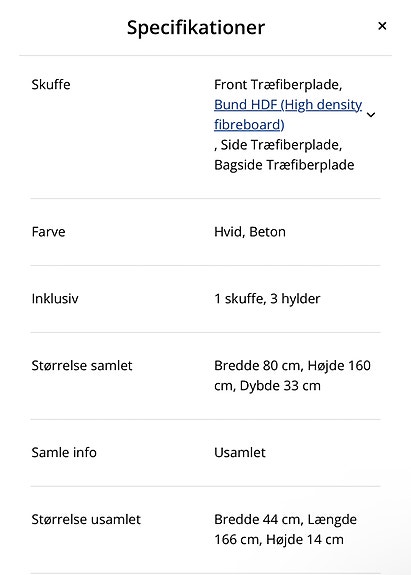The image size is (411, 575).
Task: Select the Højde 14 cm text
Action: [x=305, y=539]
